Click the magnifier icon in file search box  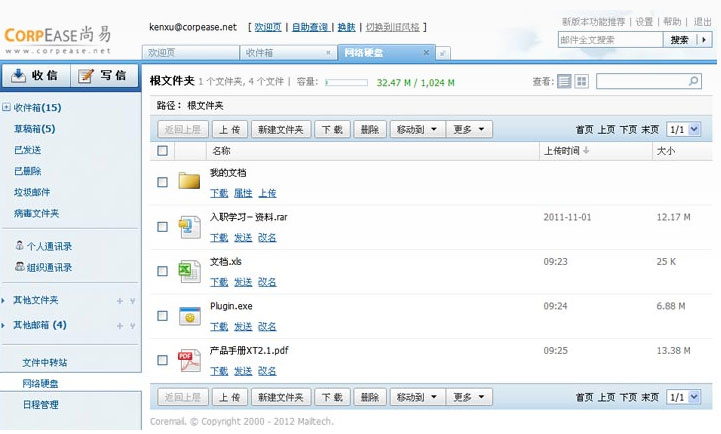pos(693,81)
